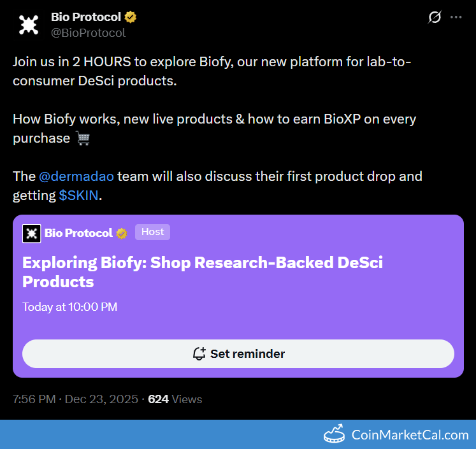Click the small Bio Protocol host avatar in the card
476x449 pixels.
click(x=31, y=233)
